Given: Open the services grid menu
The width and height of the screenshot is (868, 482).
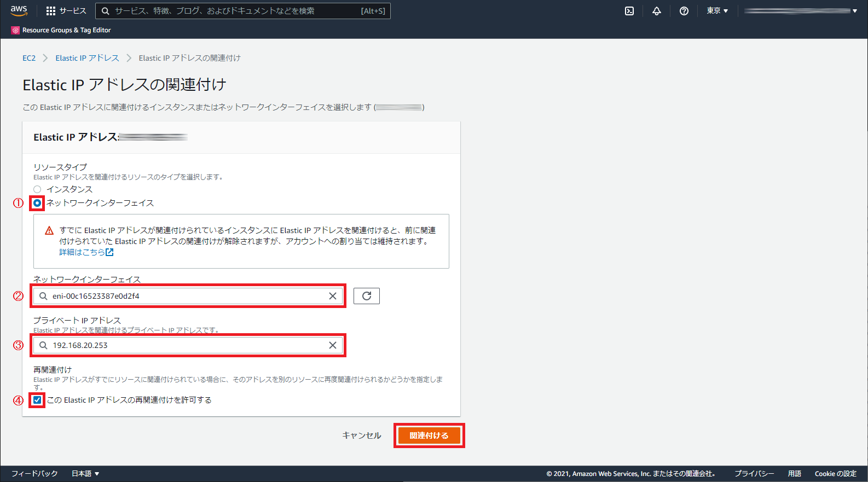Looking at the screenshot, I should click(x=51, y=11).
